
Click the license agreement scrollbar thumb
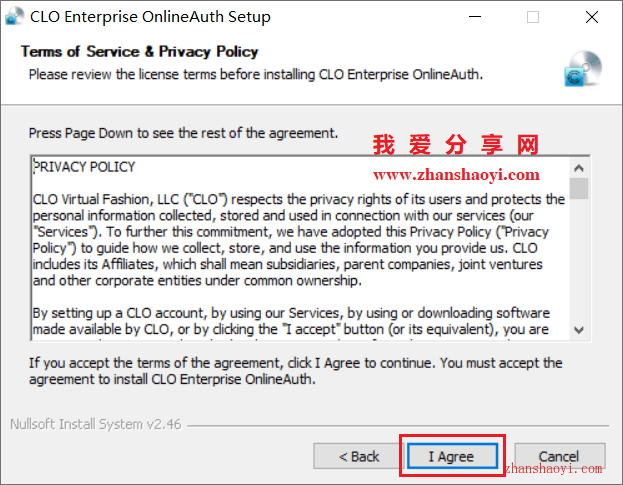[579, 188]
